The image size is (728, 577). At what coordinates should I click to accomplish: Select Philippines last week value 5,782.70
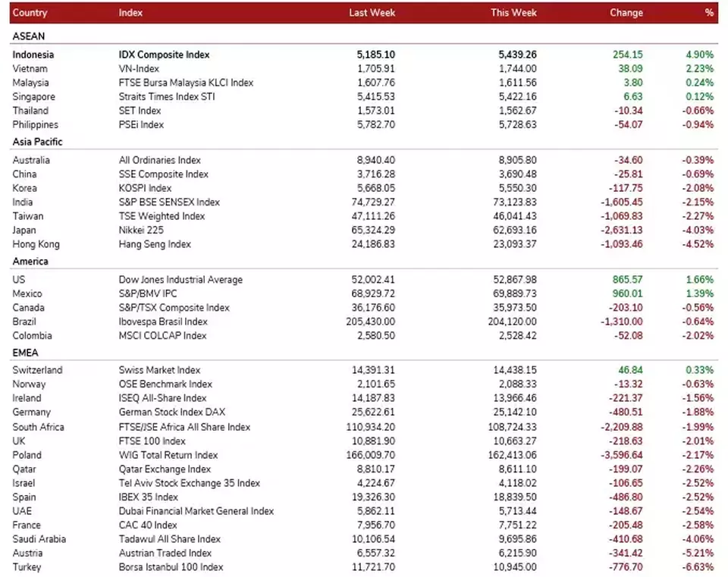(376, 124)
